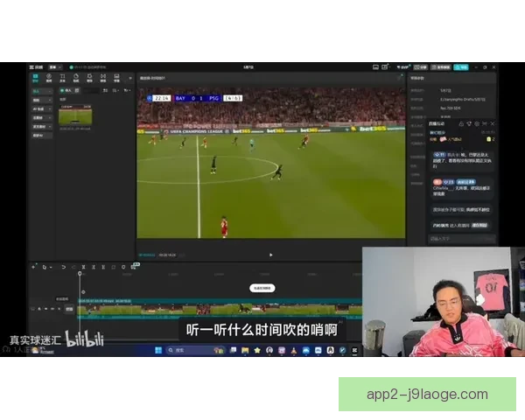Open the sort dropdown in media panel

115,90
